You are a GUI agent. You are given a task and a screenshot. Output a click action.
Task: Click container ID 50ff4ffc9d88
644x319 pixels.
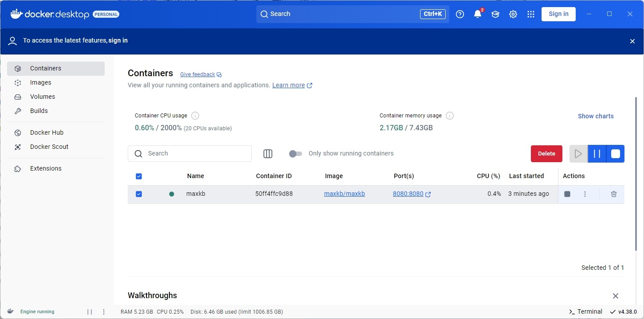click(x=274, y=194)
